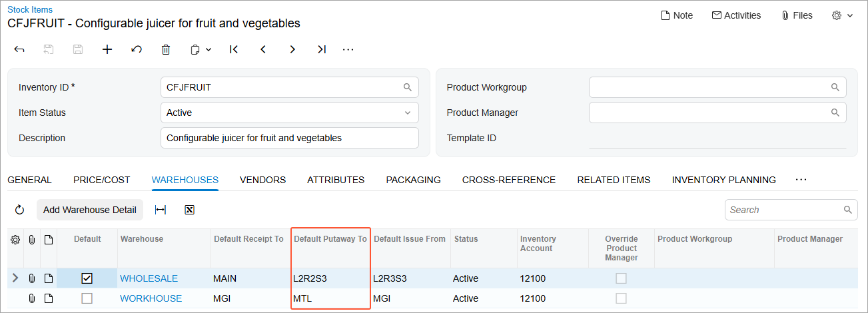Click the grid Search field
This screenshot has width=868, height=313.
coord(785,210)
